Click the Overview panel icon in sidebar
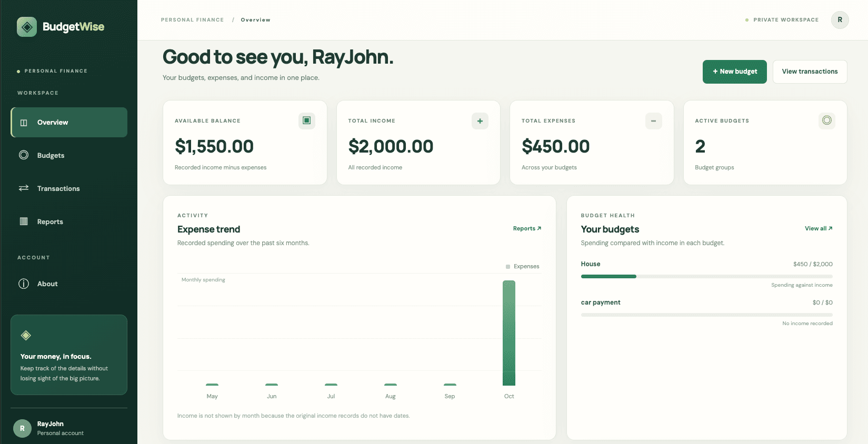The image size is (868, 444). (x=24, y=123)
